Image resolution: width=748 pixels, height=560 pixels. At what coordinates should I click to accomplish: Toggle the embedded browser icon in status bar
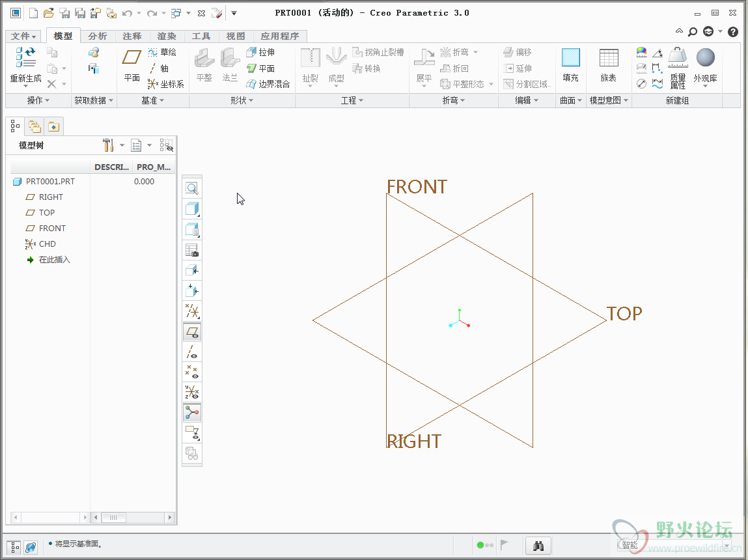point(31,547)
